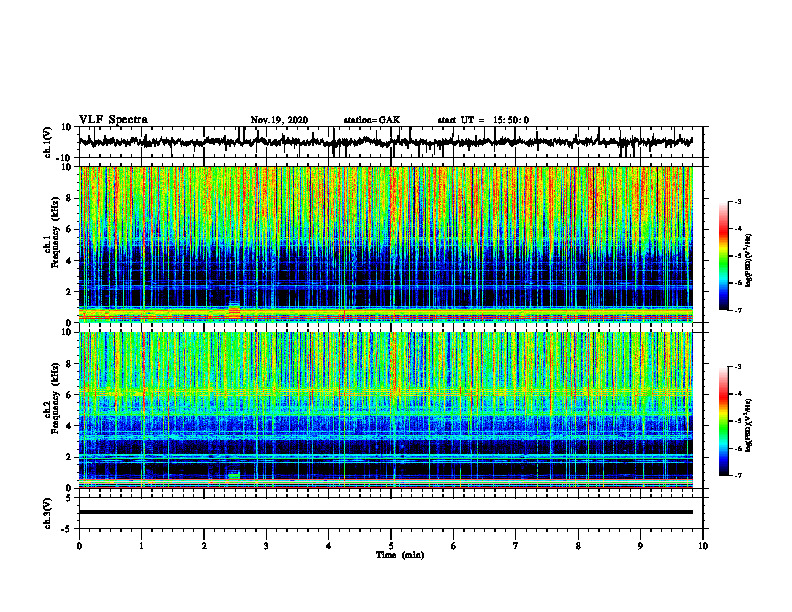The image size is (792, 612).
Task: Click time axis tick label "5"
Action: [x=391, y=546]
